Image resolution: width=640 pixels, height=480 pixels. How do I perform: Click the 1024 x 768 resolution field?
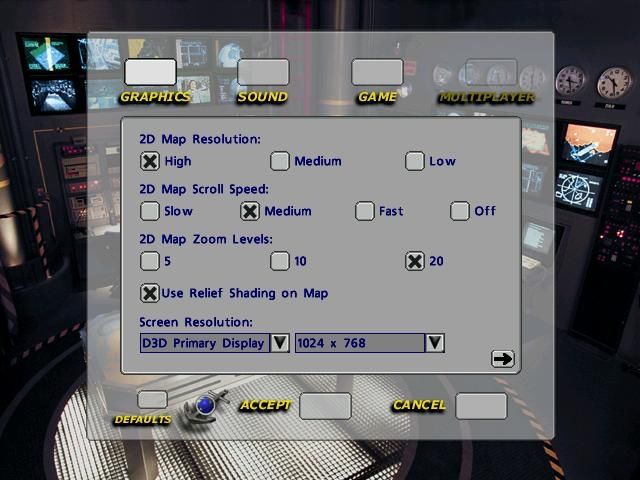(x=360, y=343)
